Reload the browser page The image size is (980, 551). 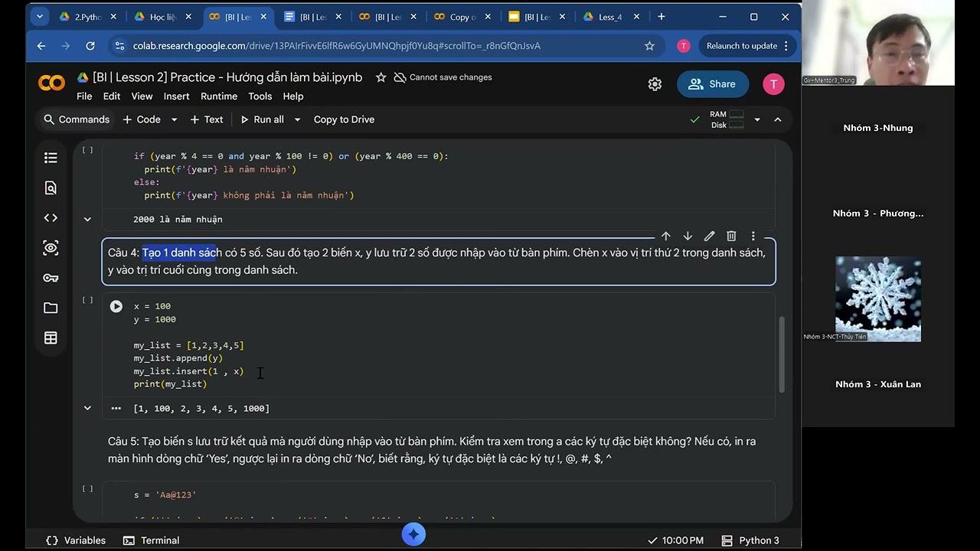click(x=90, y=46)
